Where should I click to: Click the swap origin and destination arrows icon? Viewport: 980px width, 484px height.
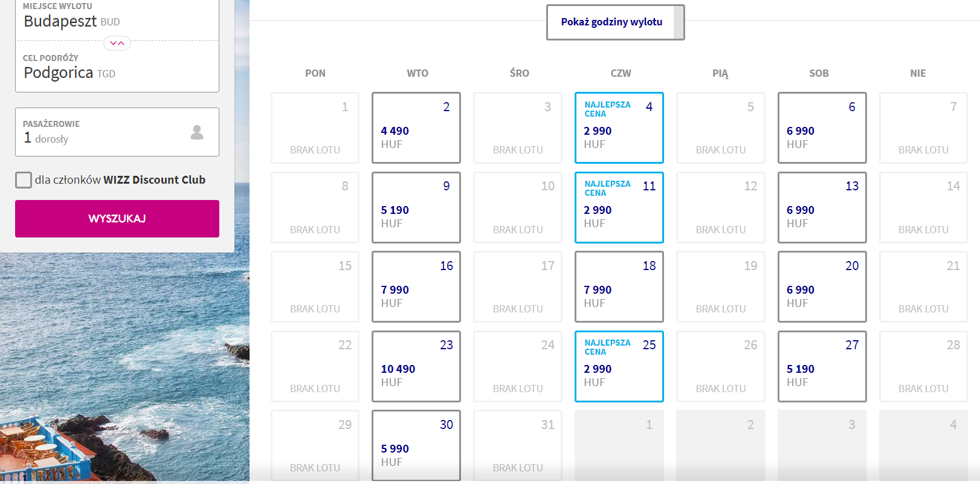117,43
